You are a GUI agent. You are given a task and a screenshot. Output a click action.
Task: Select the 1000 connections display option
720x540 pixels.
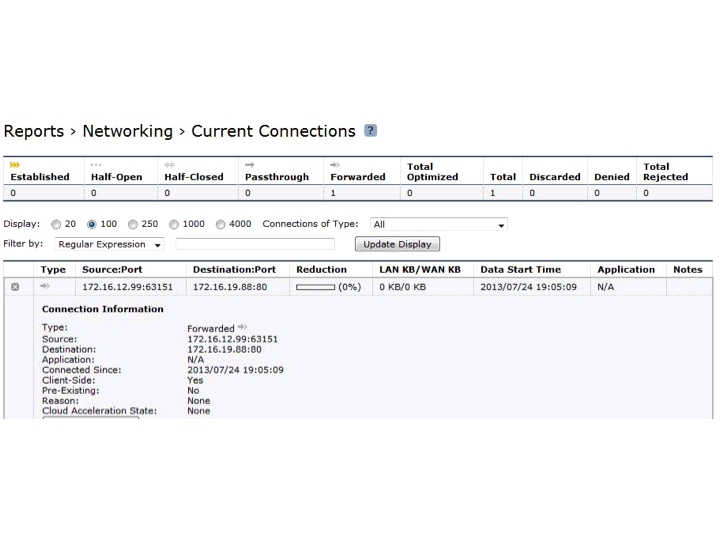coord(174,225)
